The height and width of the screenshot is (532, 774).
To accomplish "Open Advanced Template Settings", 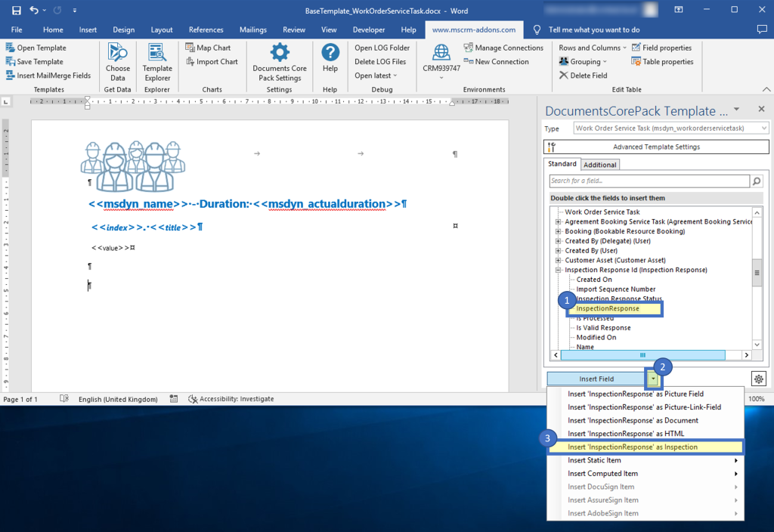I will click(656, 147).
